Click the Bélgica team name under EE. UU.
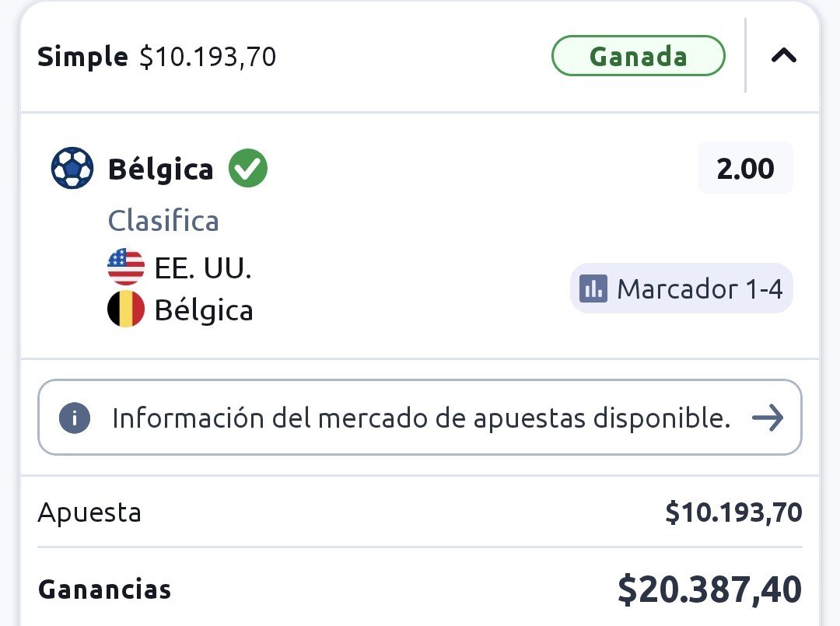 pos(204,310)
